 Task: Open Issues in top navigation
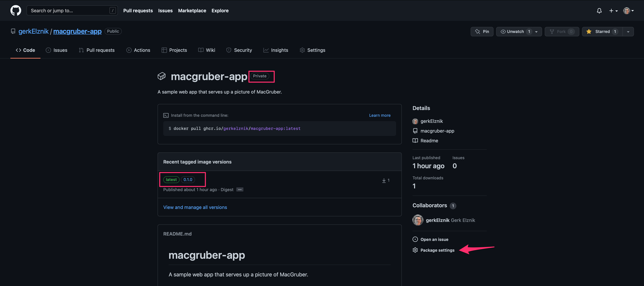165,11
